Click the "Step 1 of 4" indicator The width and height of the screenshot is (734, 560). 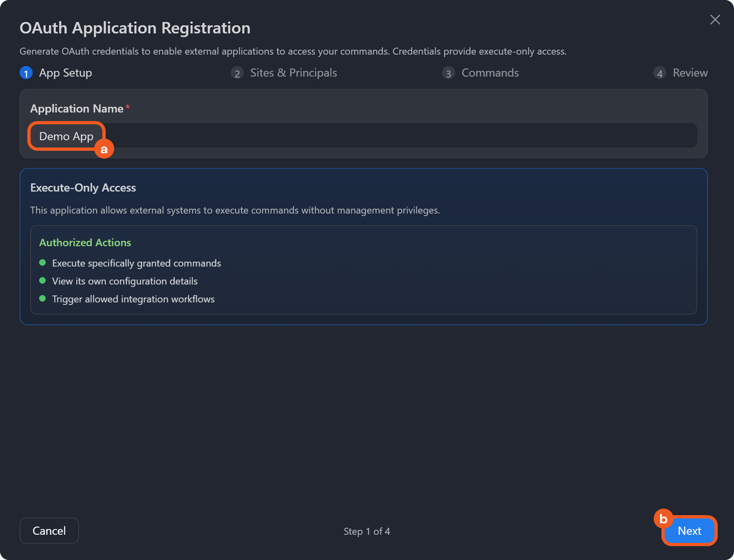(x=367, y=531)
